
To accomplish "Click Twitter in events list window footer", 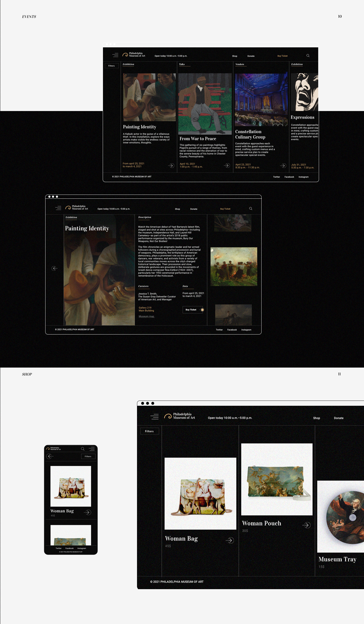I will (x=276, y=177).
